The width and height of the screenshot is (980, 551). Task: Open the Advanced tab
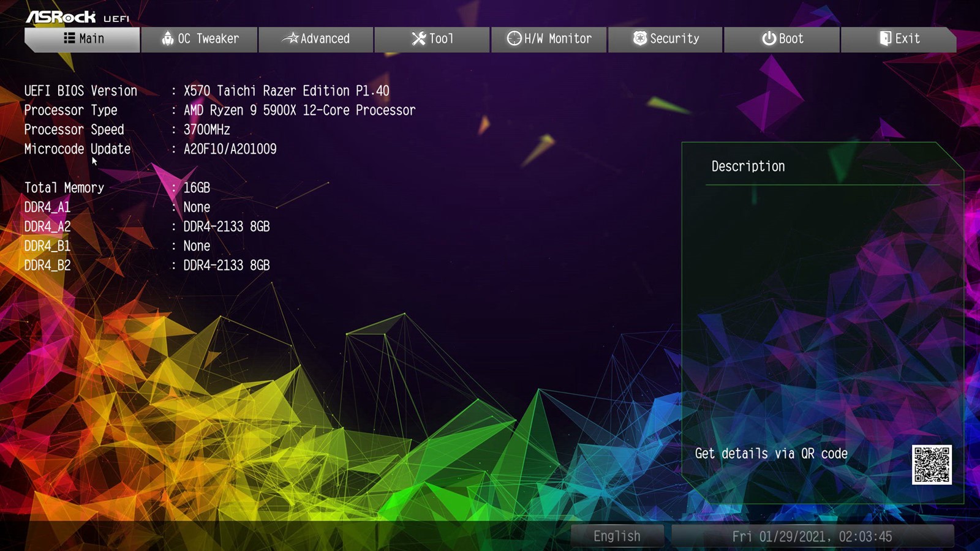click(x=316, y=39)
